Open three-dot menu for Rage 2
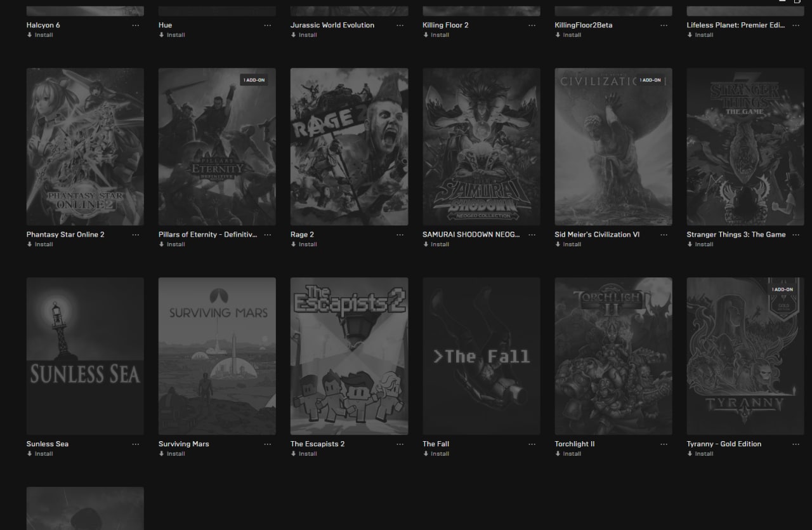The width and height of the screenshot is (812, 530). coord(400,235)
